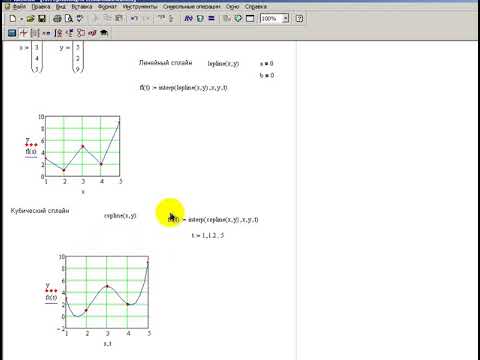
Task: Align selected regions down
Action: pyautogui.click(x=172, y=19)
